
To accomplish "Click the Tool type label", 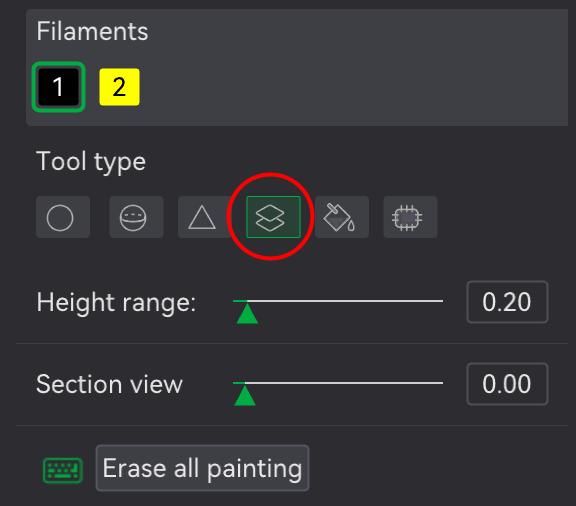I will [x=91, y=161].
